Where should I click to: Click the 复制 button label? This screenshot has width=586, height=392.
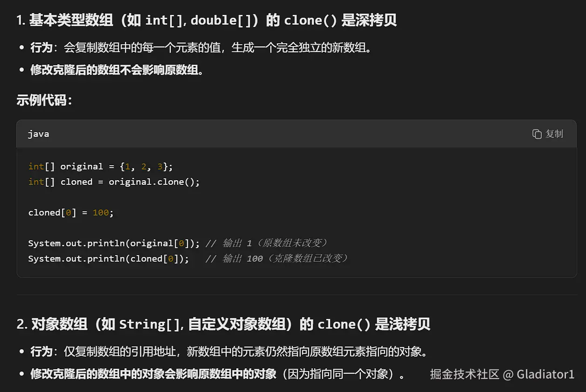554,134
